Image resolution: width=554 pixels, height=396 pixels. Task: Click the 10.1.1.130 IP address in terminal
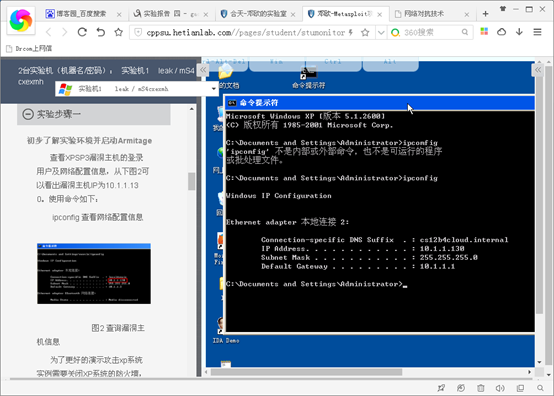(x=442, y=249)
